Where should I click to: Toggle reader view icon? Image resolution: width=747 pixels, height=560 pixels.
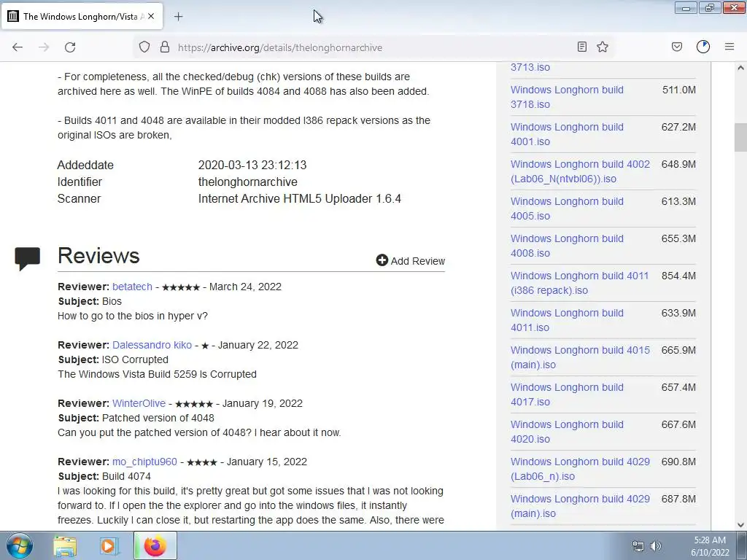pyautogui.click(x=581, y=47)
